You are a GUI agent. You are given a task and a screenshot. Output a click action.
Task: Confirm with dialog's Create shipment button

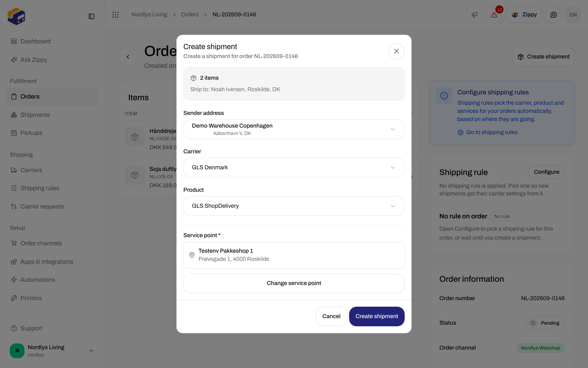[377, 316]
